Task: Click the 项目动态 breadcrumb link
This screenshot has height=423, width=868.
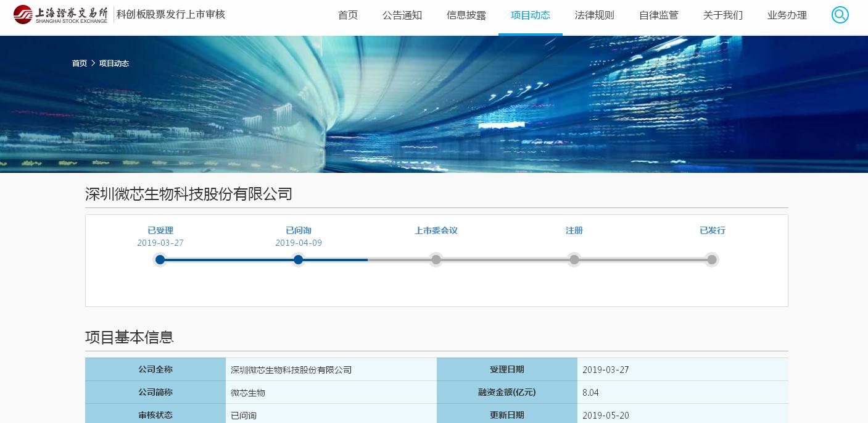Action: point(114,63)
